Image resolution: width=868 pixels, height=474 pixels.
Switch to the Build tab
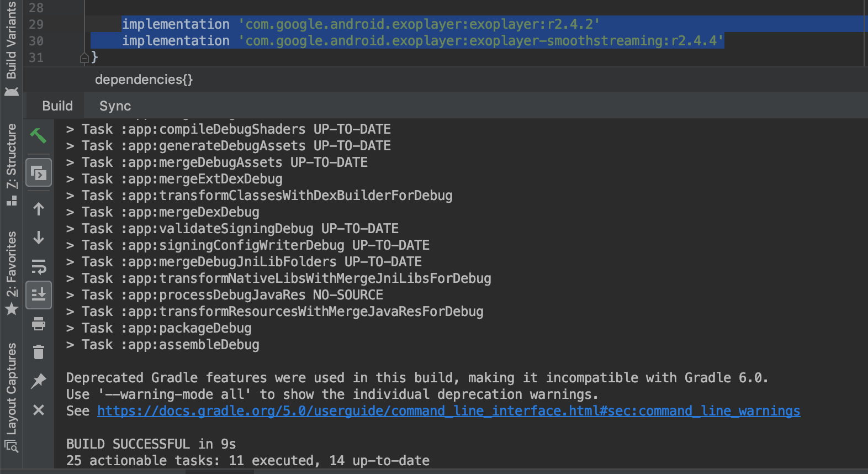[57, 106]
